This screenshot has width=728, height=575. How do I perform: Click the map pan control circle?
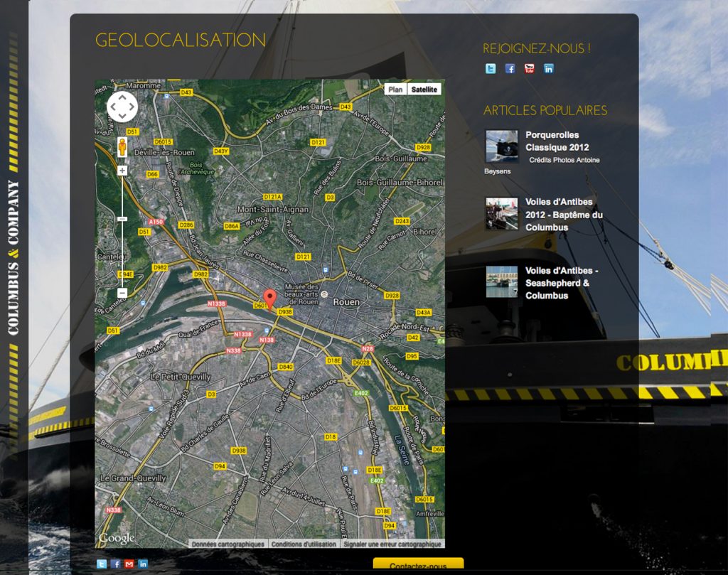[122, 107]
